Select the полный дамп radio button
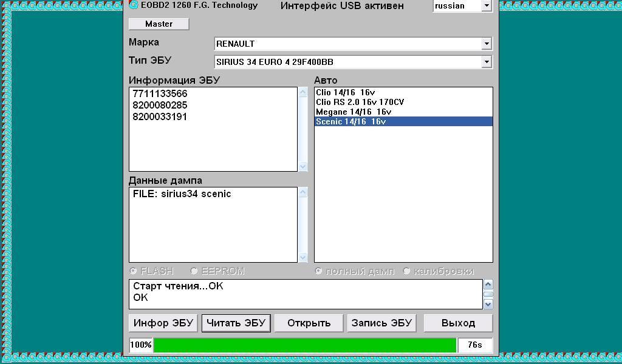The width and height of the screenshot is (622, 364). click(318, 271)
